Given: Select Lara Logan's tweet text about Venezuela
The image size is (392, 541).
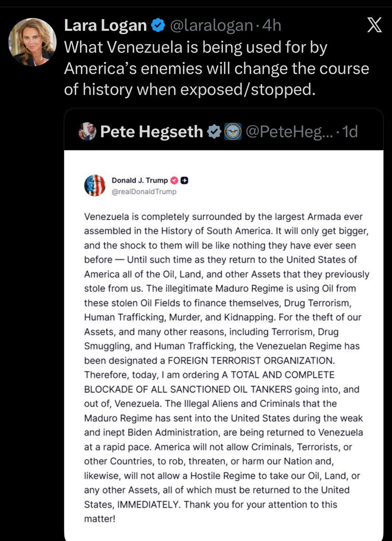Looking at the screenshot, I should point(216,68).
